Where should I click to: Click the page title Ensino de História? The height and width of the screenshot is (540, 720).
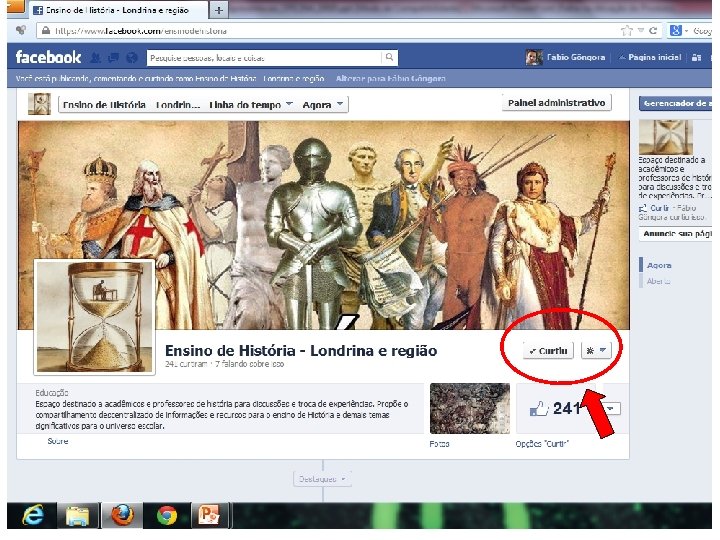click(301, 351)
